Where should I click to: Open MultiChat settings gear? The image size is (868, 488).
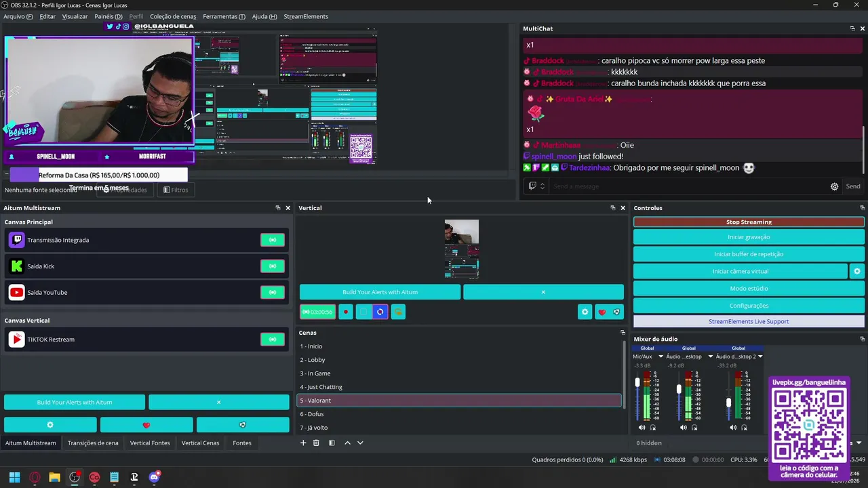tap(835, 186)
